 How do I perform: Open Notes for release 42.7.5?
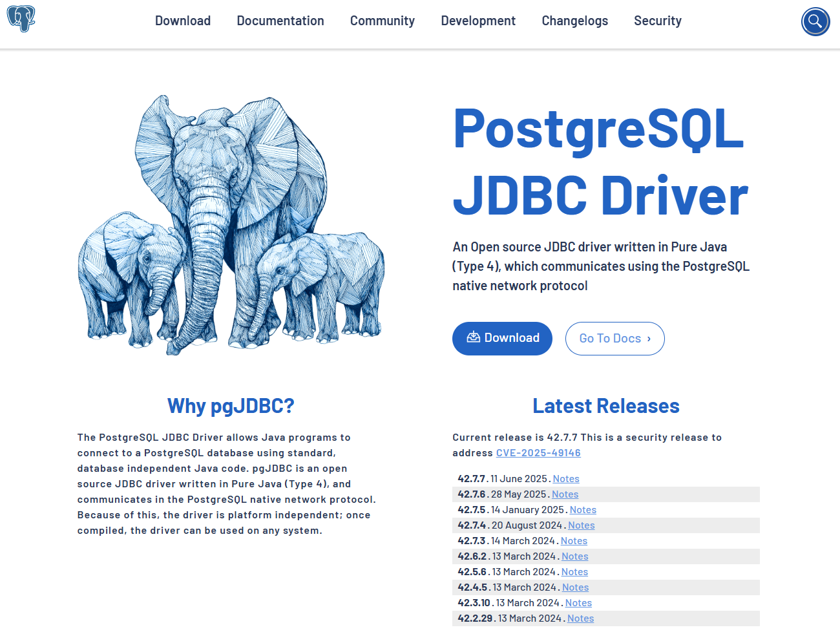583,510
